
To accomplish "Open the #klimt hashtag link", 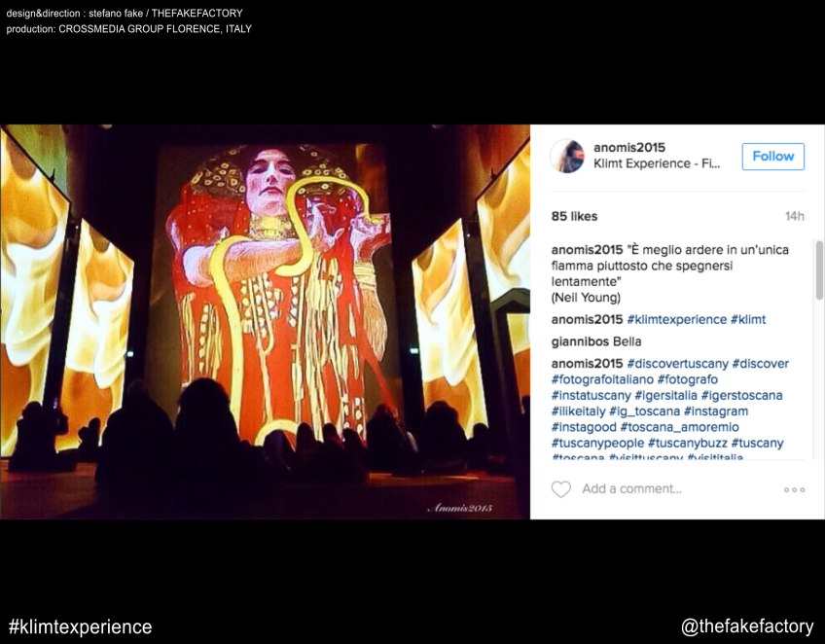I will [x=748, y=320].
